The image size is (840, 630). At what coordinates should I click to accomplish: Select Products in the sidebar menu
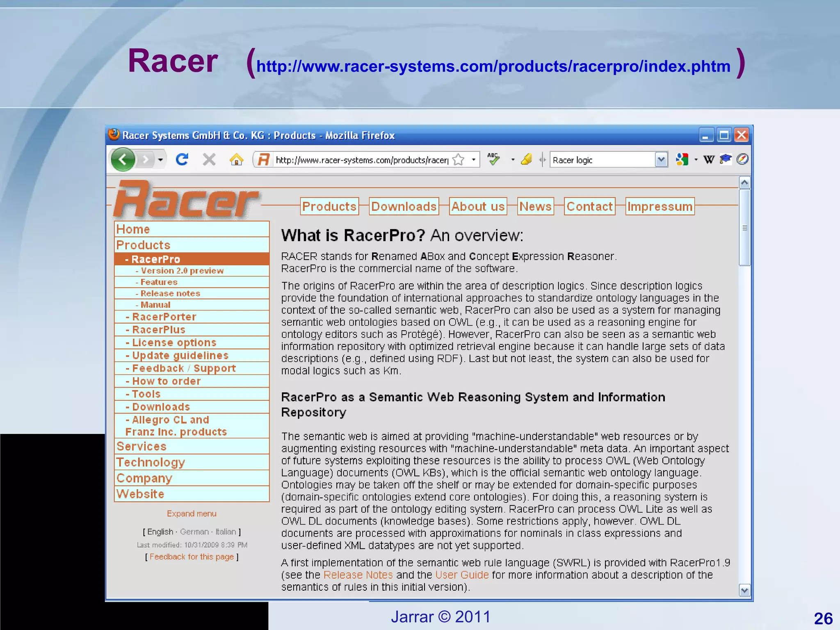(192, 245)
